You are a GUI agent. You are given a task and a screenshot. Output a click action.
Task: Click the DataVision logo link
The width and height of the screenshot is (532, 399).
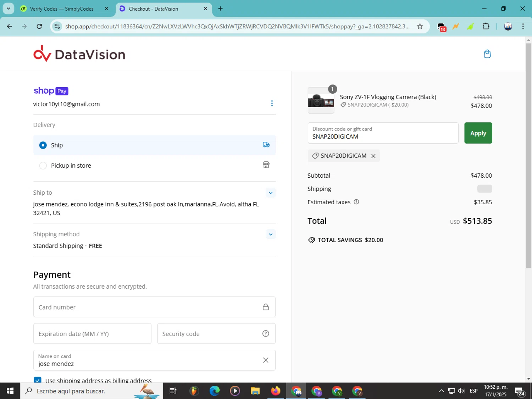click(79, 54)
